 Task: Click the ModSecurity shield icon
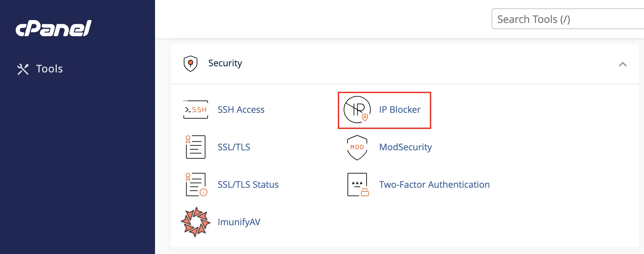click(357, 147)
